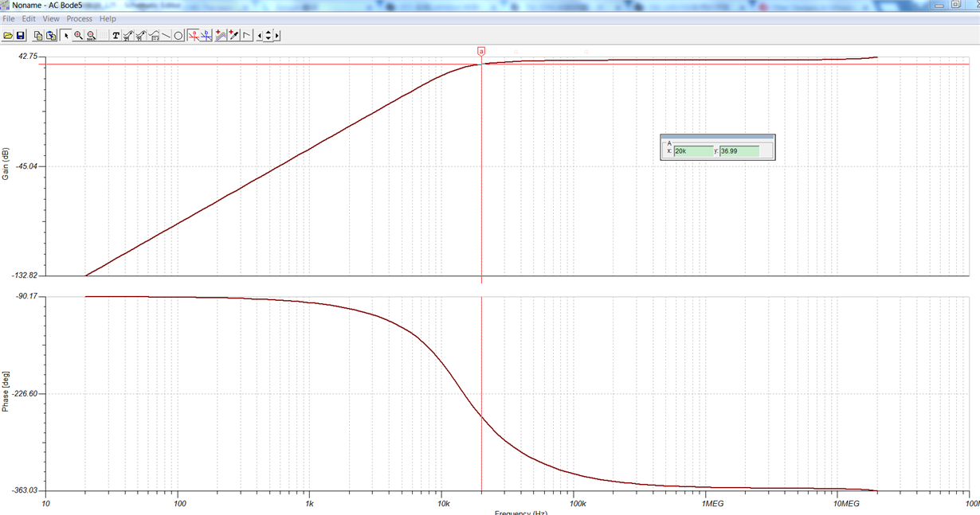Click the 1k frequency axis label

click(311, 504)
